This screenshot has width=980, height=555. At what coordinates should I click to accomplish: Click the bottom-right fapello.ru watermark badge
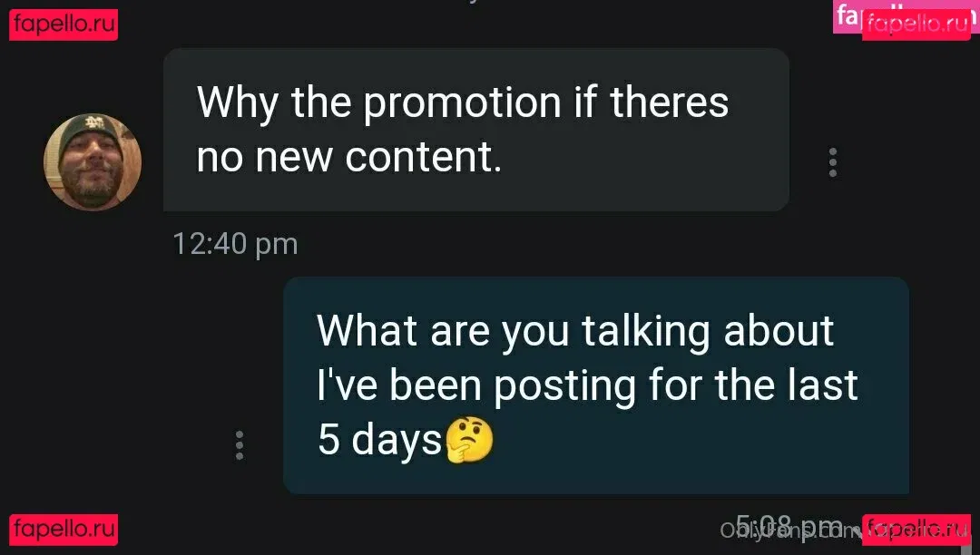916,530
